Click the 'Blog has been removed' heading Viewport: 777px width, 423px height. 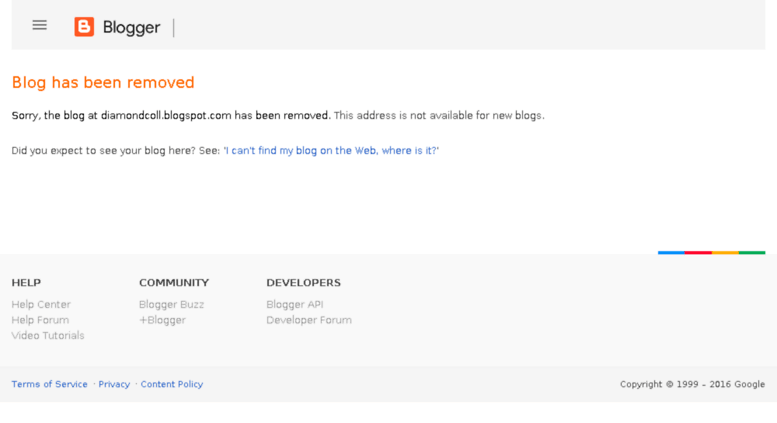103,82
